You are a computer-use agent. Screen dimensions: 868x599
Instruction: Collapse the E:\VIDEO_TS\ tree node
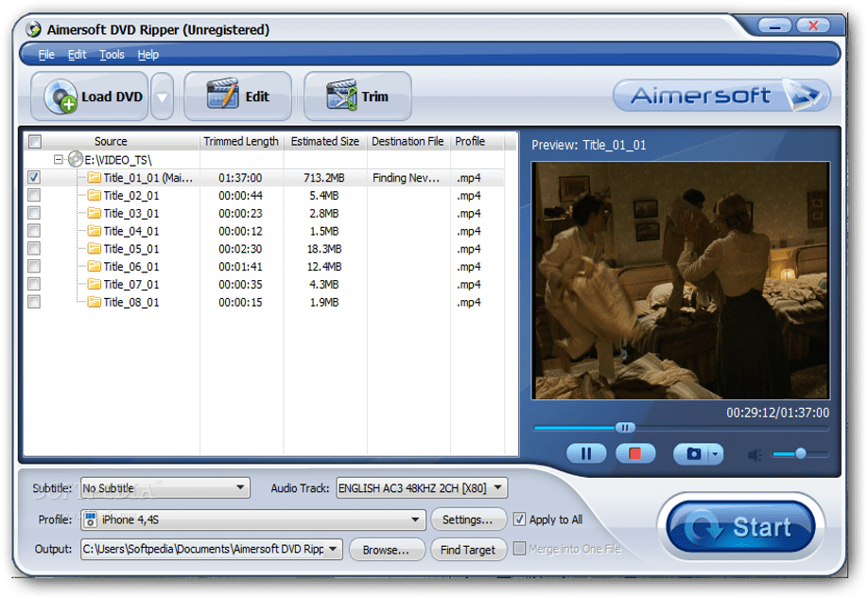(x=59, y=160)
